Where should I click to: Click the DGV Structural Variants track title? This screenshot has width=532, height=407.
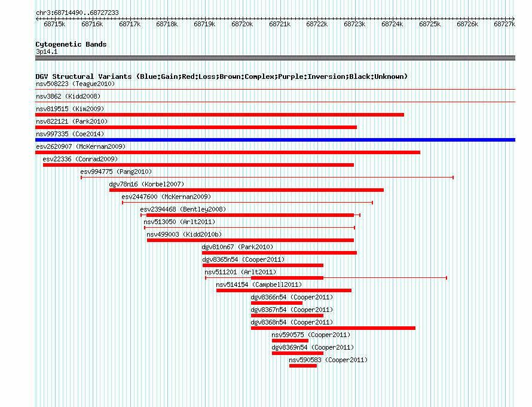(222, 76)
